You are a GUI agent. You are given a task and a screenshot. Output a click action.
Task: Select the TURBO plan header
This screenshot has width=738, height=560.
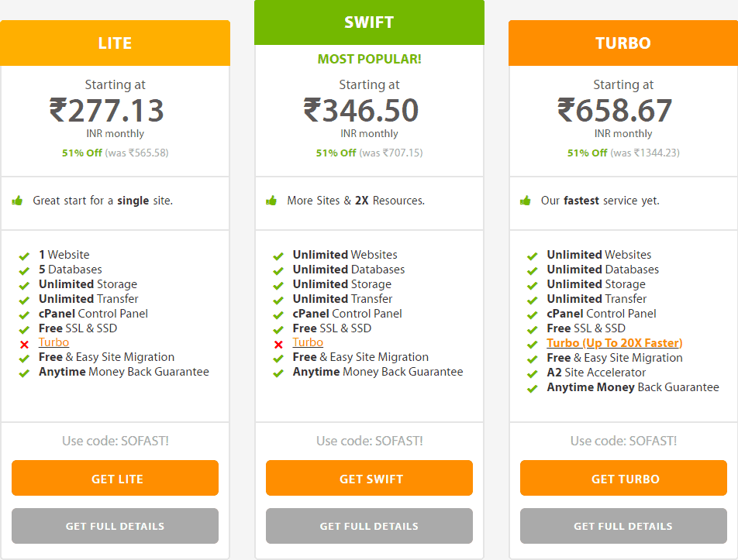point(623,43)
